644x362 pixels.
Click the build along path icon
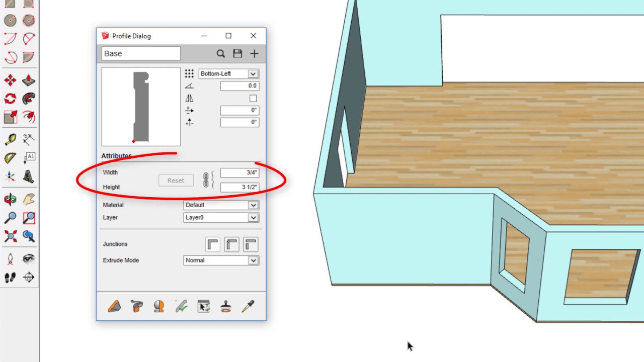(x=136, y=306)
